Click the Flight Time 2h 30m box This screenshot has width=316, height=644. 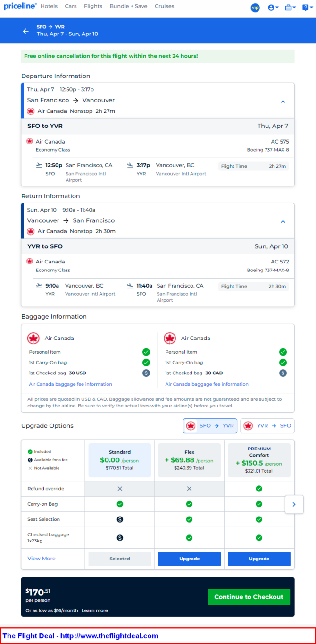coord(253,286)
